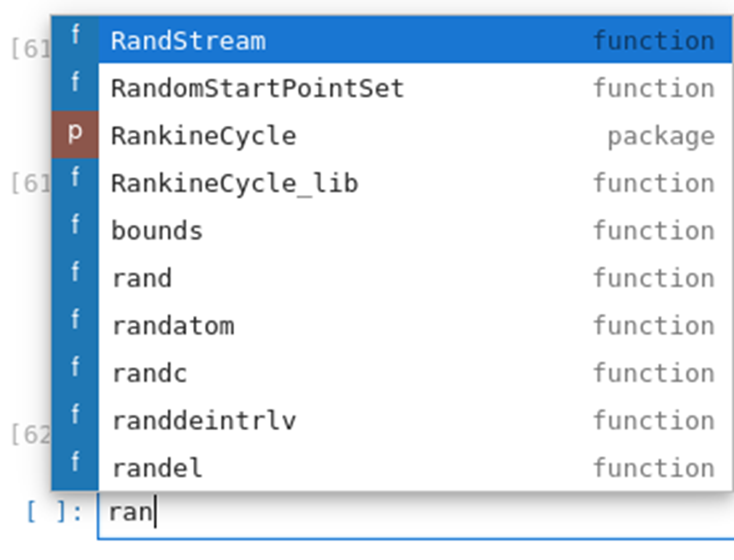Select randatom in the completer popup
734x560 pixels.
(x=173, y=326)
